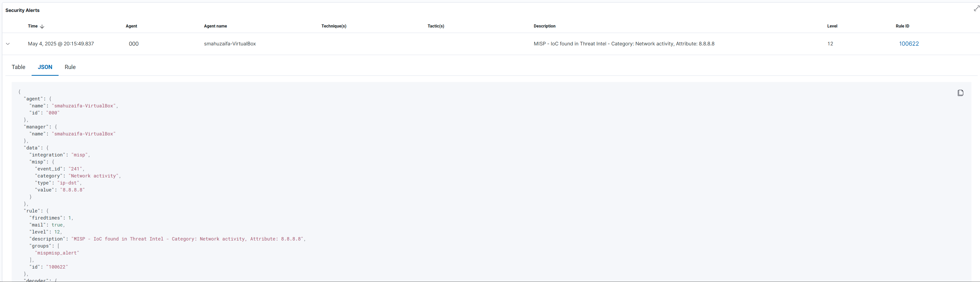The height and width of the screenshot is (282, 980).
Task: Click the Security Alerts title
Action: [x=23, y=10]
